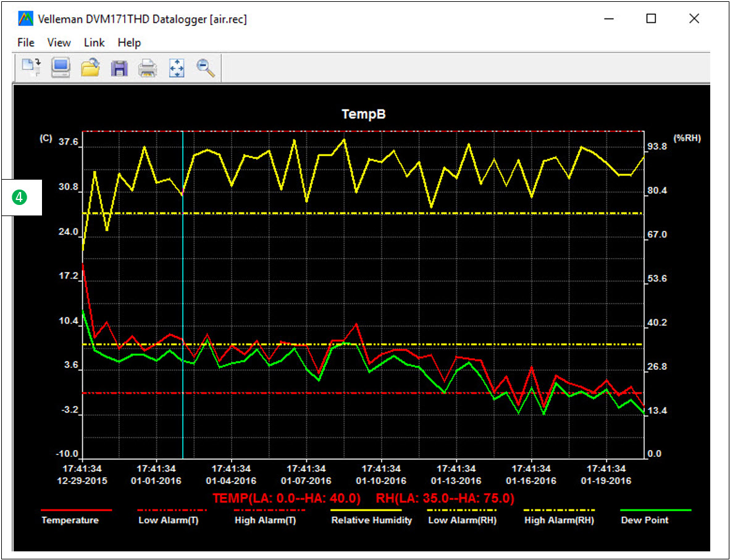Viewport: 730px width, 560px height.
Task: Click the Velleman app icon in title bar
Action: [25, 19]
